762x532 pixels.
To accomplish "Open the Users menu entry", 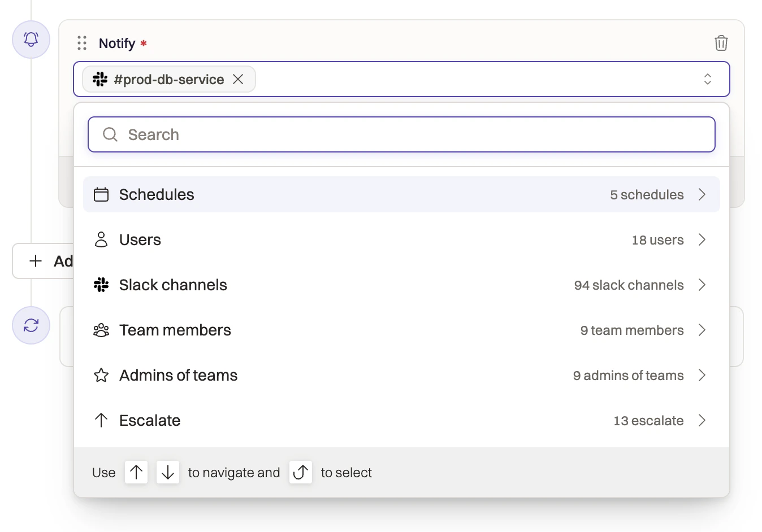I will coord(140,240).
